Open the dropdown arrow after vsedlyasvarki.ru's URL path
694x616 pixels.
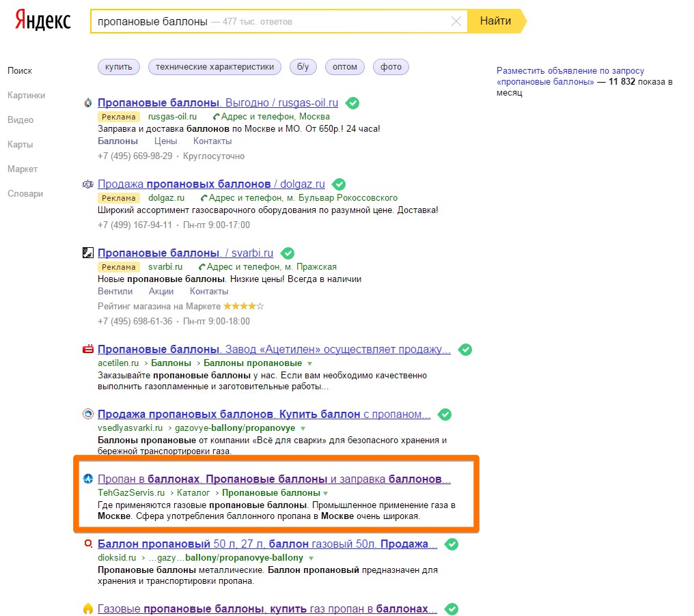tap(303, 428)
